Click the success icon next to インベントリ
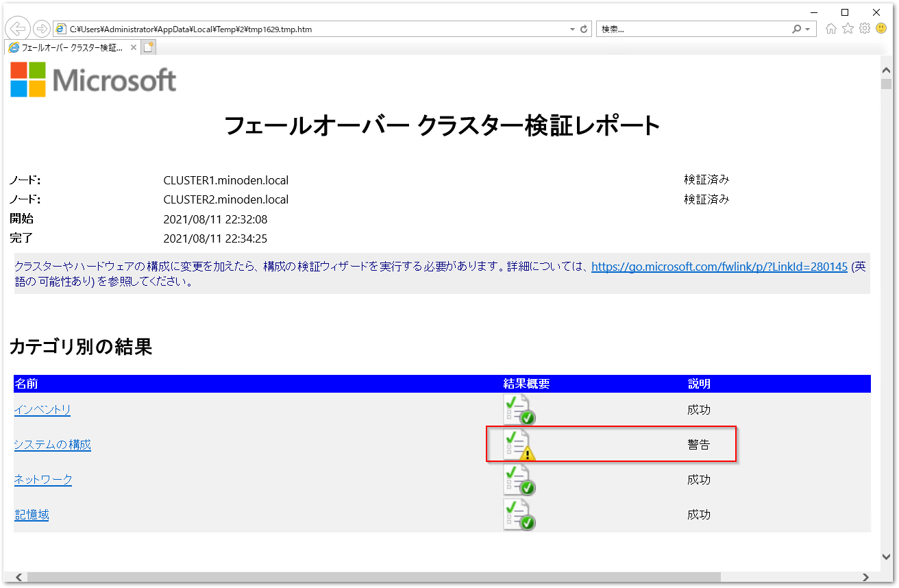Image resolution: width=899 pixels, height=588 pixels. (x=517, y=409)
